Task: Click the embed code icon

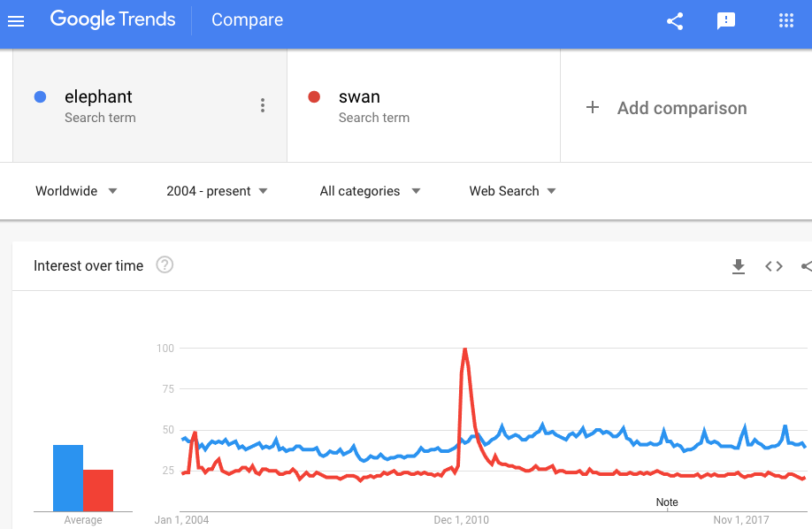Action: click(x=774, y=266)
